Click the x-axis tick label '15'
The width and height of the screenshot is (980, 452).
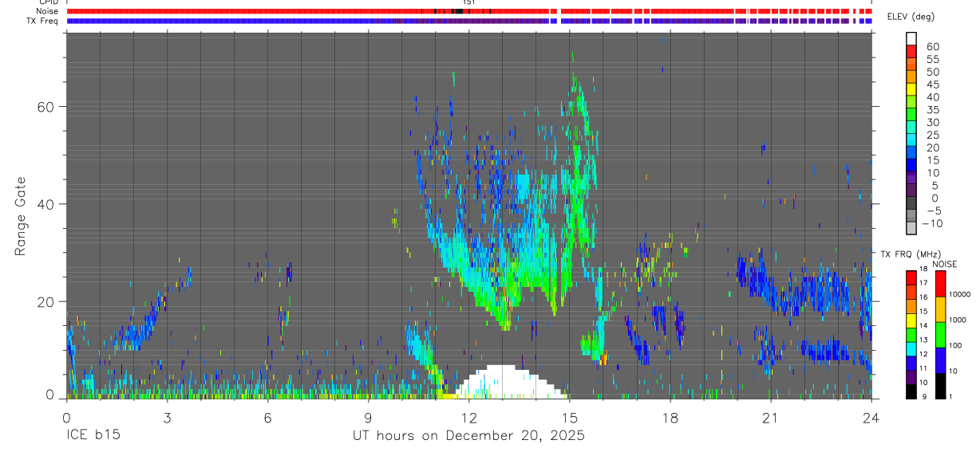(569, 418)
